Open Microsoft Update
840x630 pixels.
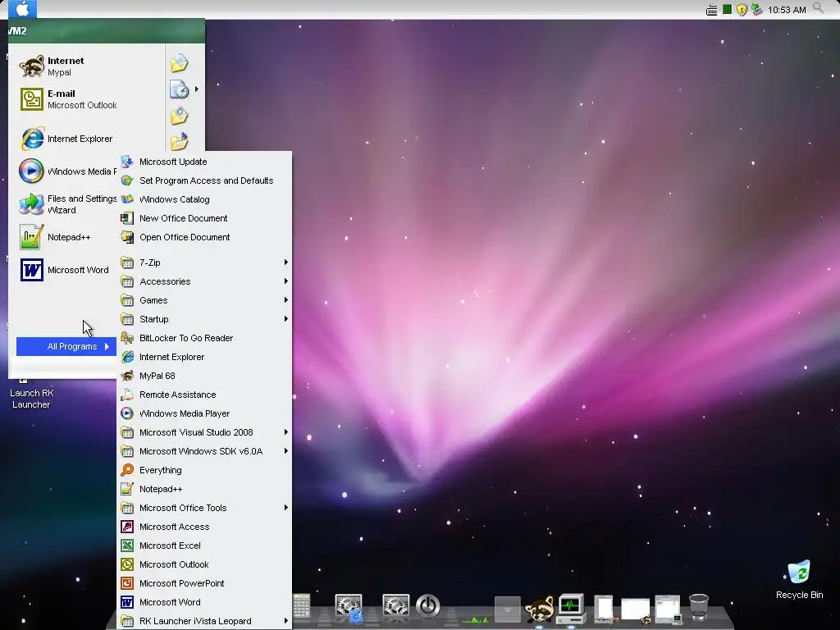[x=204, y=162]
